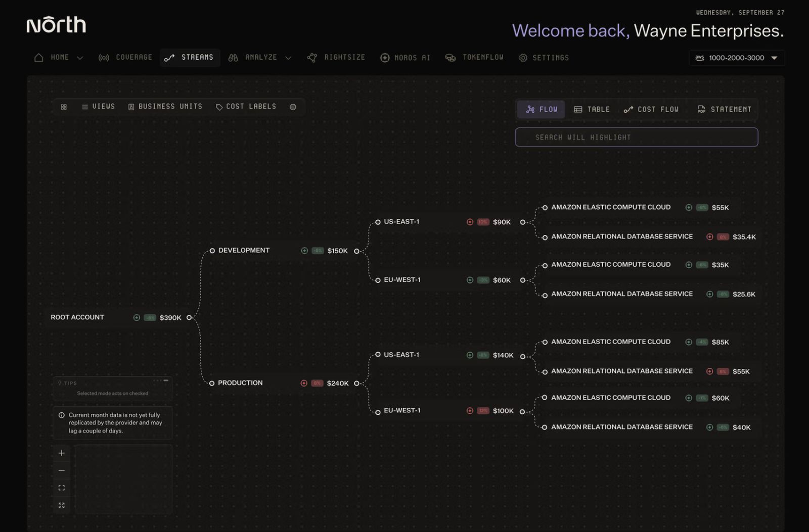Image resolution: width=809 pixels, height=532 pixels.
Task: Click the grid layout icon
Action: point(64,107)
